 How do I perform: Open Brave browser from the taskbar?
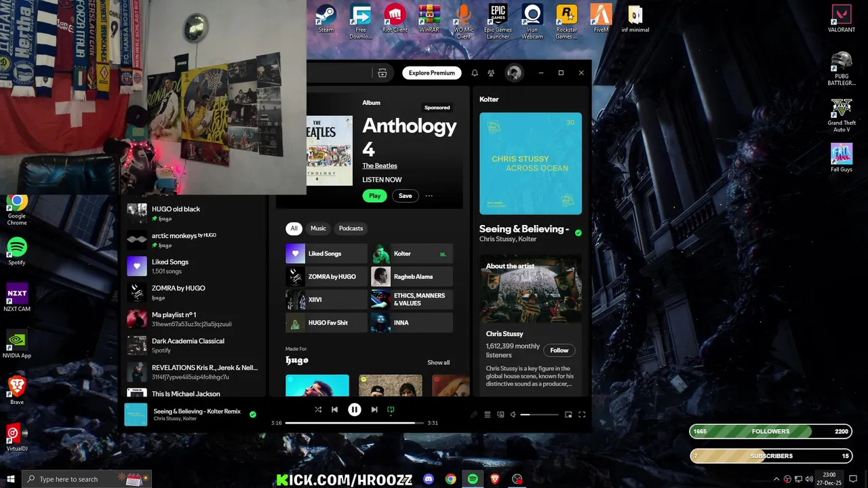495,479
